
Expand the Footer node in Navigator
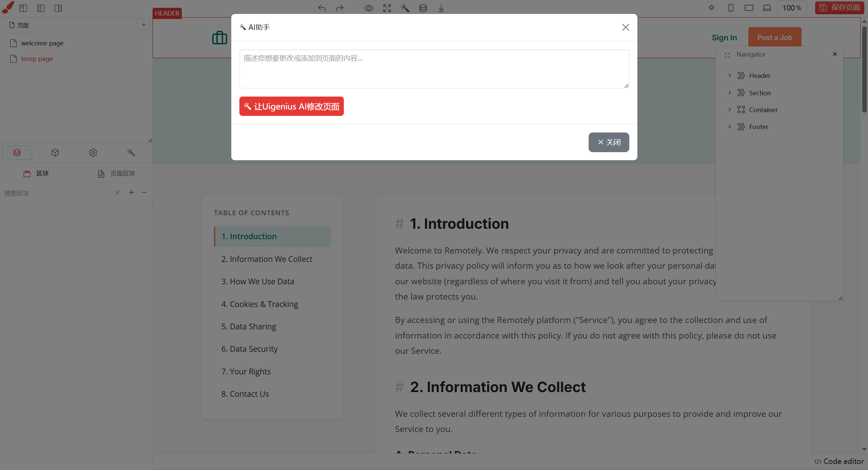coord(730,126)
